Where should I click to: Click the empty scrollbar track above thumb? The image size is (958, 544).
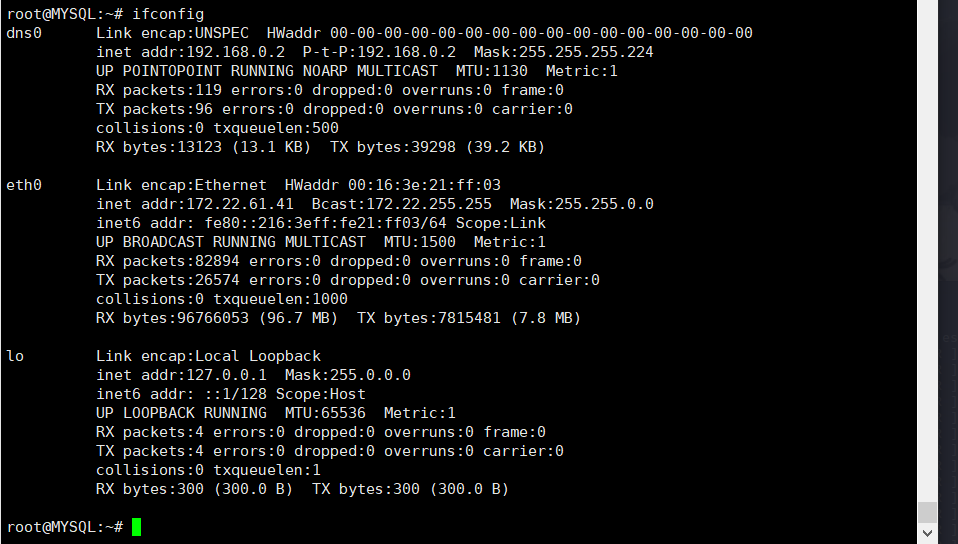coord(928,250)
